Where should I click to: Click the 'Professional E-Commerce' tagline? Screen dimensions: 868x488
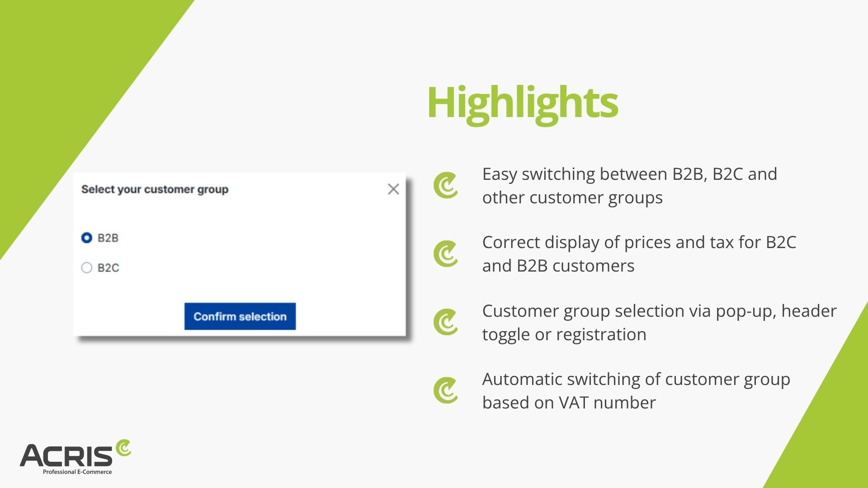[77, 472]
